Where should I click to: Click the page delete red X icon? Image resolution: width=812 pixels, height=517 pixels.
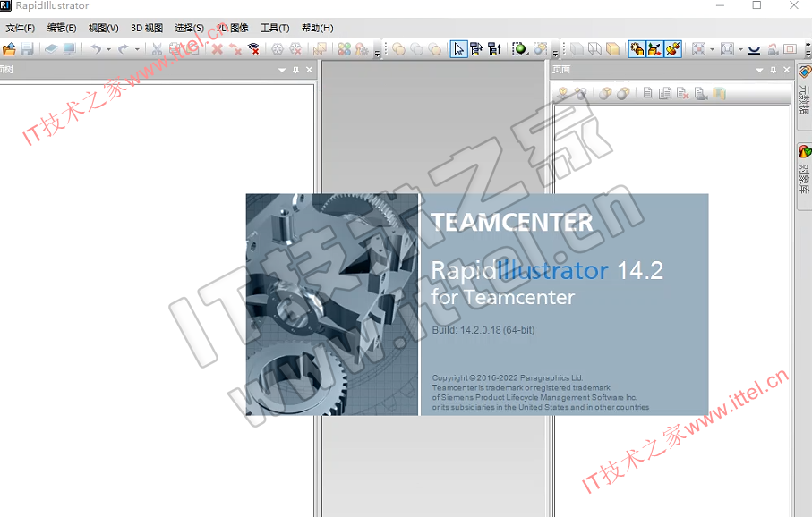682,93
